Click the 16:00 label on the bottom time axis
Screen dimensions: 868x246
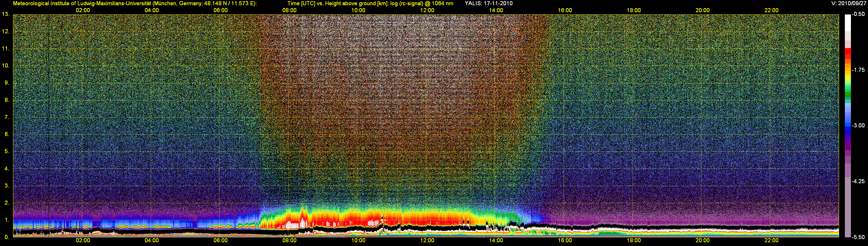click(565, 241)
